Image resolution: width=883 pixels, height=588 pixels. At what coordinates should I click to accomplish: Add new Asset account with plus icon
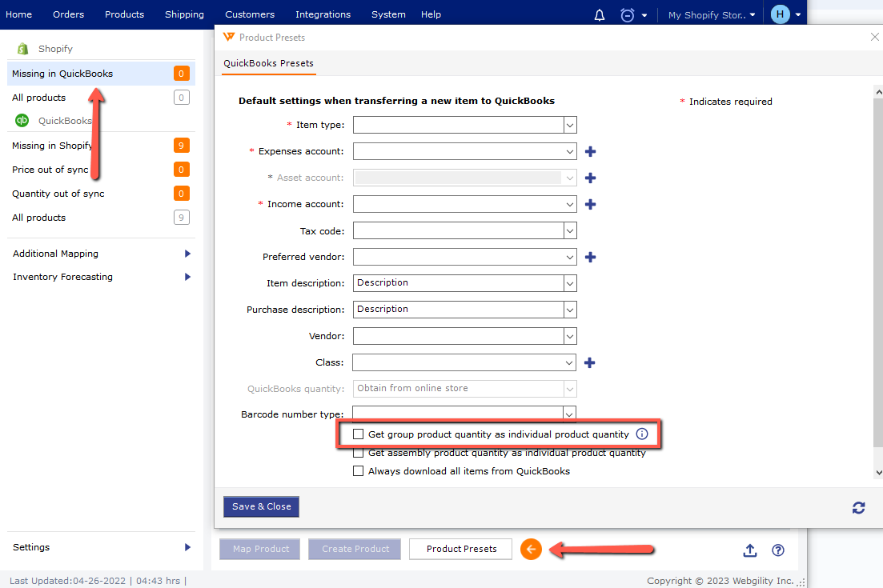coord(590,178)
